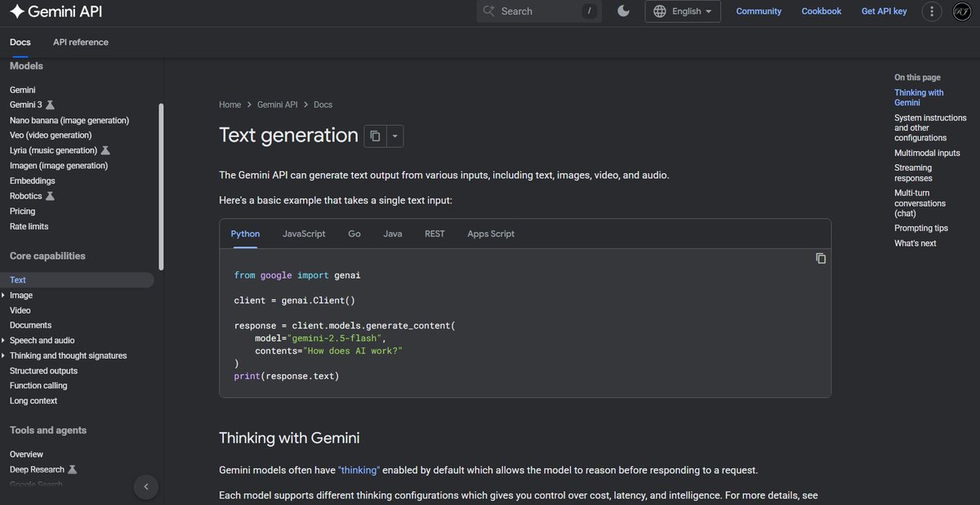
Task: Click the Docs breadcrumb
Action: (323, 105)
